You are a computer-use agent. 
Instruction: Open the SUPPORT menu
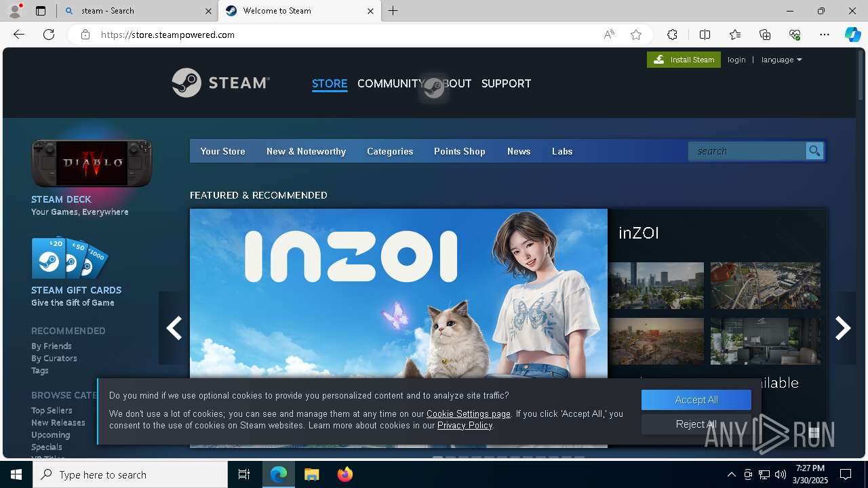[x=506, y=83]
